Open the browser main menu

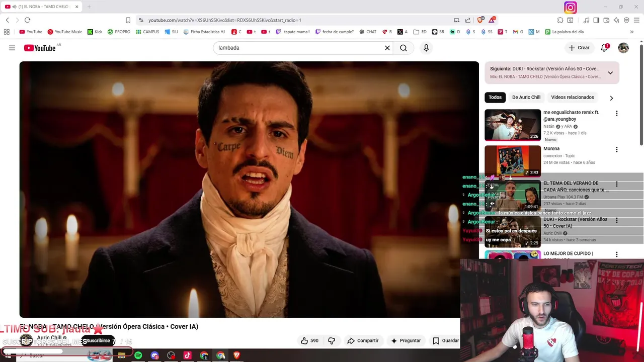(636, 20)
